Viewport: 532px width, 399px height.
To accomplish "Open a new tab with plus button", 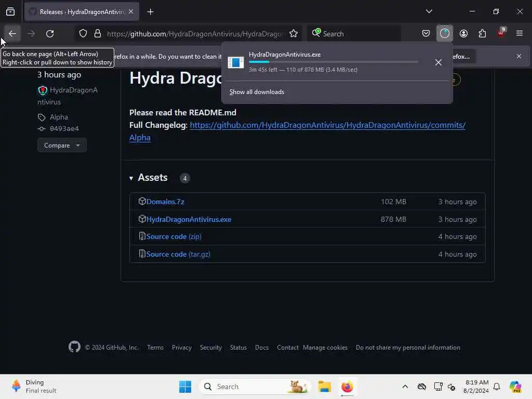I will pos(150,12).
